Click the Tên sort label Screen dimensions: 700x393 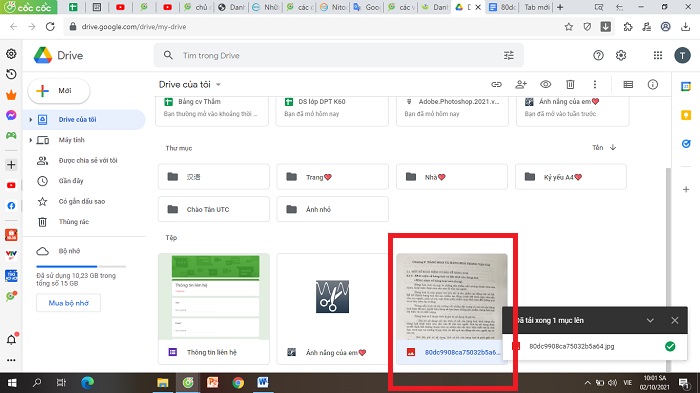coord(597,147)
